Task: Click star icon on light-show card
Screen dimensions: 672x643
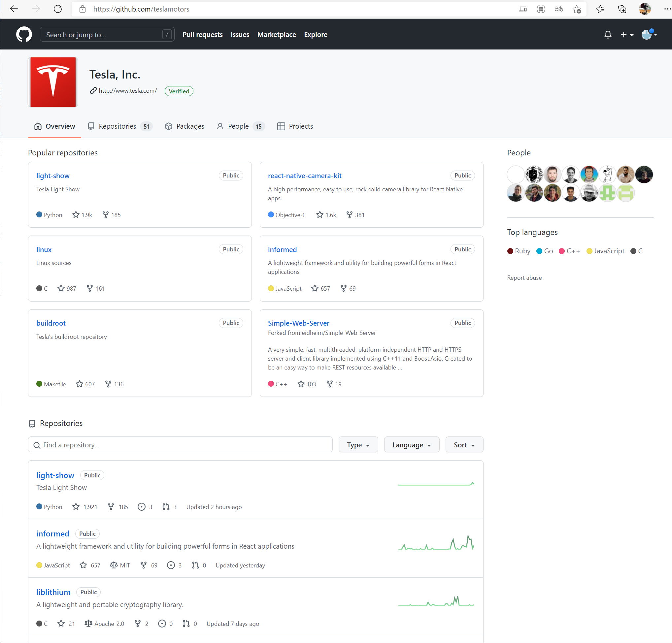Action: [76, 215]
